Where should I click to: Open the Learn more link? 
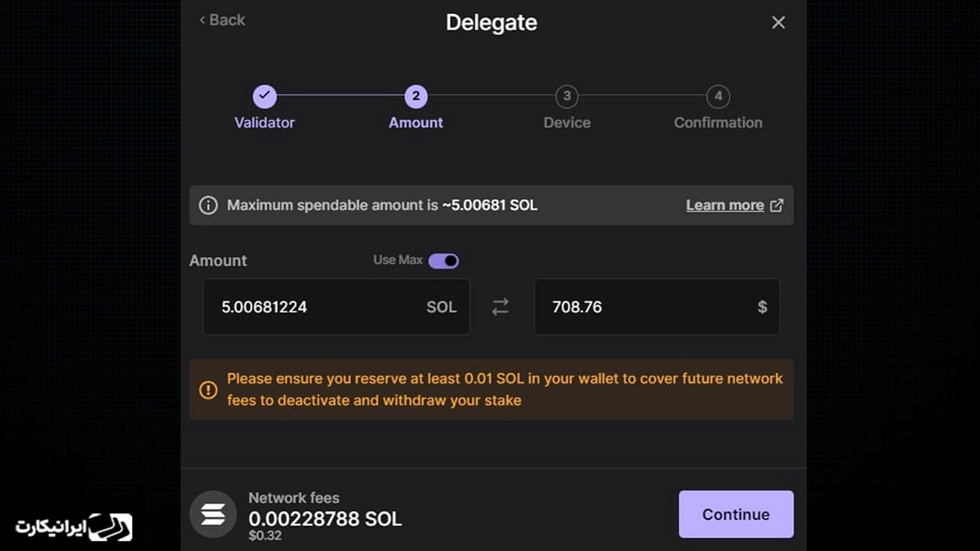[x=724, y=206]
